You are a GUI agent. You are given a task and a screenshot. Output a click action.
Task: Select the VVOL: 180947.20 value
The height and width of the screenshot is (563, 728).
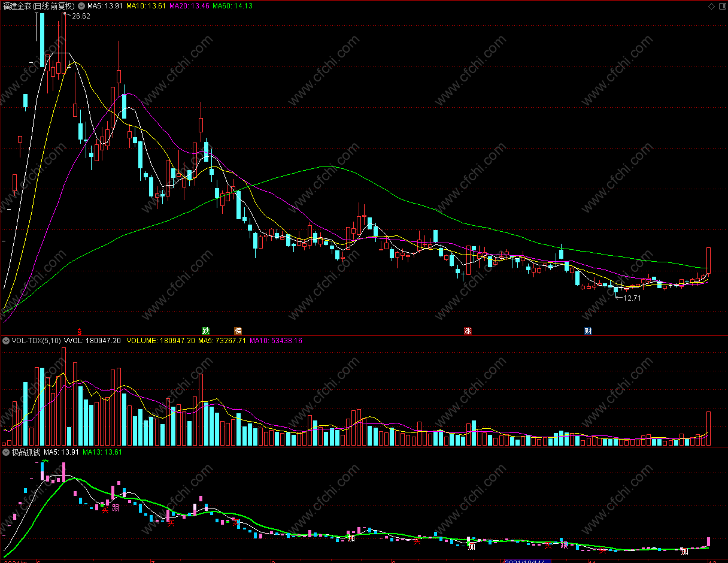coord(92,341)
